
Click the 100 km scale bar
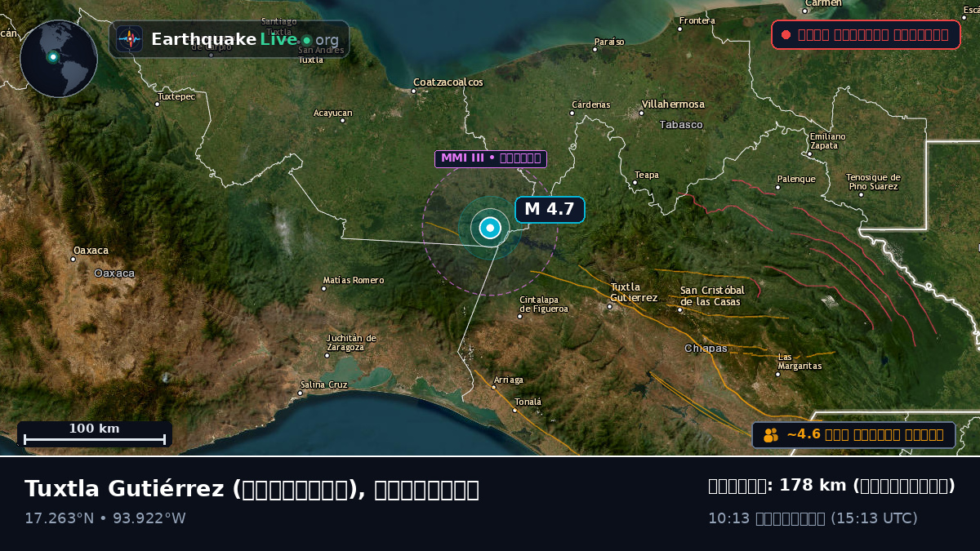tap(95, 434)
